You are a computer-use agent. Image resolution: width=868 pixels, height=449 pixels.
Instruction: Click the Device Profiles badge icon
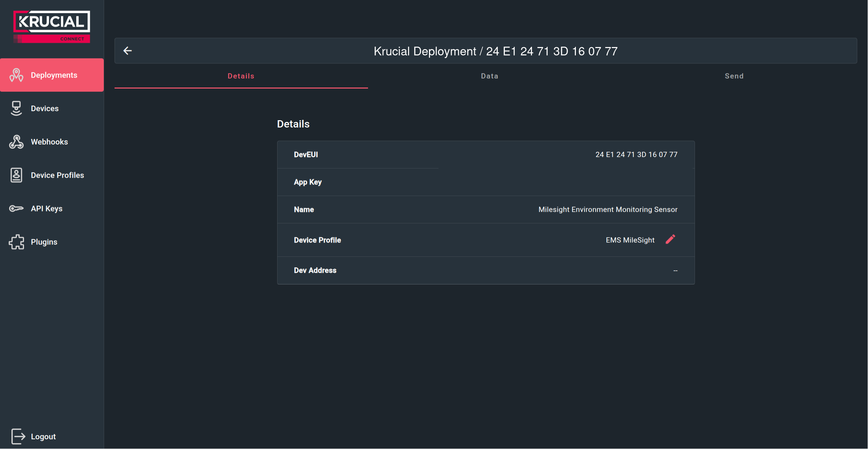[x=16, y=175]
